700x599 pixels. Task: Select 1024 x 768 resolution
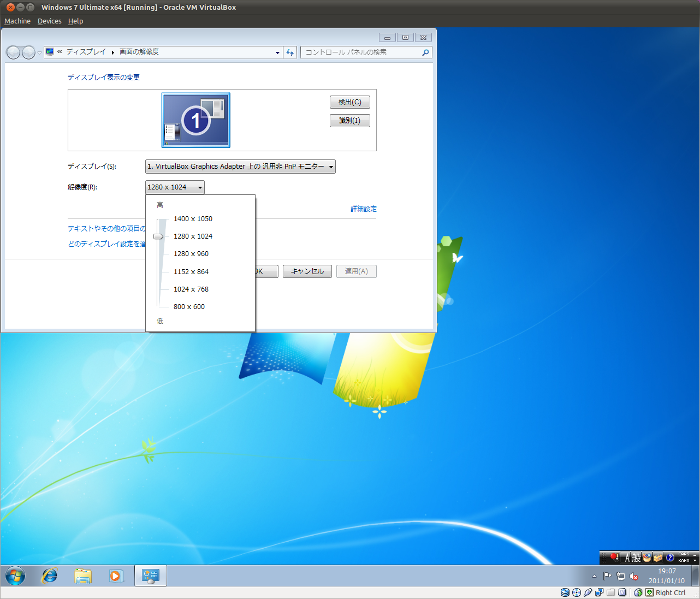[191, 289]
